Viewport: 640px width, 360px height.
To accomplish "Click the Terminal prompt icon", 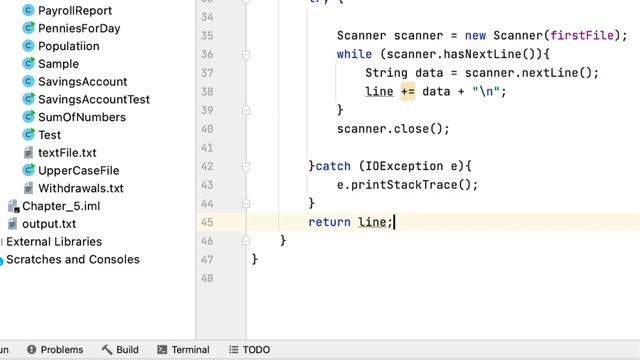I will click(x=162, y=349).
